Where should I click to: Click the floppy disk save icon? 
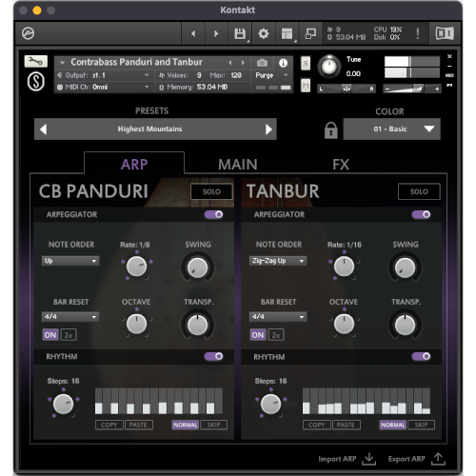coord(240,33)
